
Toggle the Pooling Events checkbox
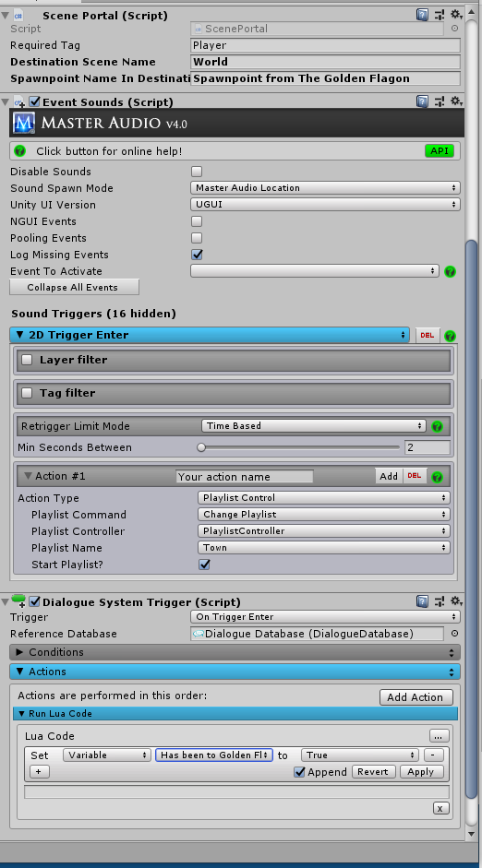pyautogui.click(x=197, y=238)
